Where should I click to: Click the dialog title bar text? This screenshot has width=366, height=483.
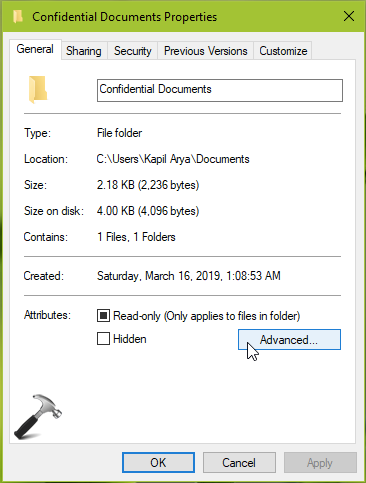(124, 17)
